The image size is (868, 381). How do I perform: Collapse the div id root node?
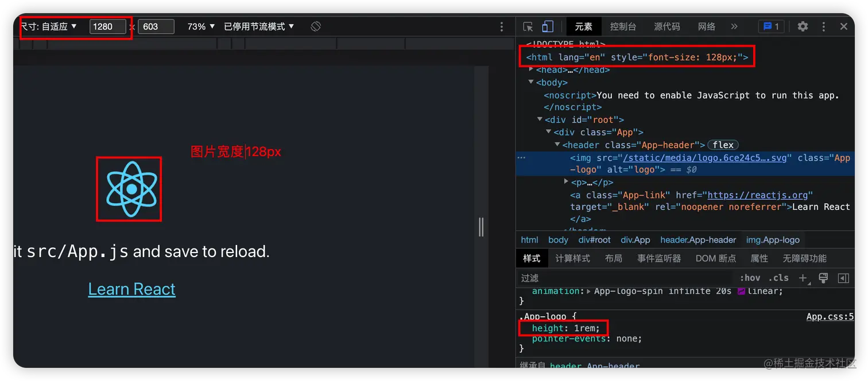coord(540,119)
